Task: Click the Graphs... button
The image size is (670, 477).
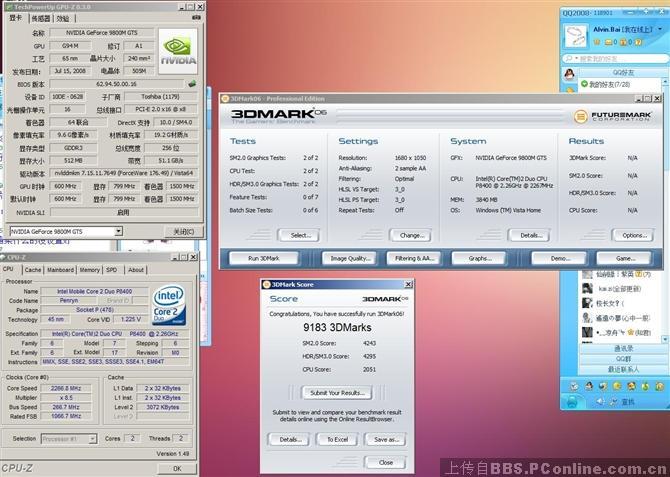Action: (x=479, y=259)
